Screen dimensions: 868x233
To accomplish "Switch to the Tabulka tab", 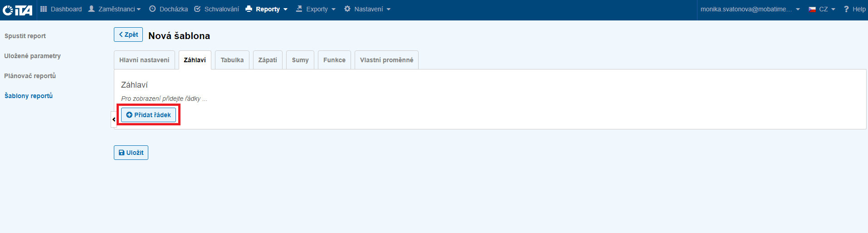I will coord(232,60).
